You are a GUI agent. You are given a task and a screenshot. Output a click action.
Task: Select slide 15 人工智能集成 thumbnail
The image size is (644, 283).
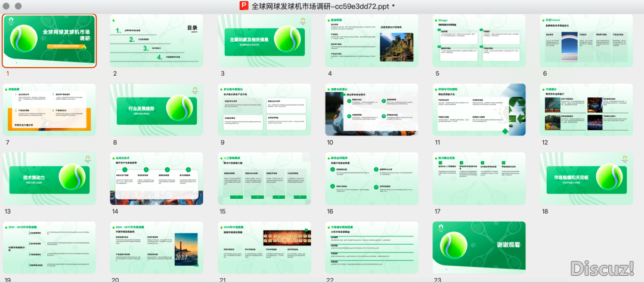[264, 179]
